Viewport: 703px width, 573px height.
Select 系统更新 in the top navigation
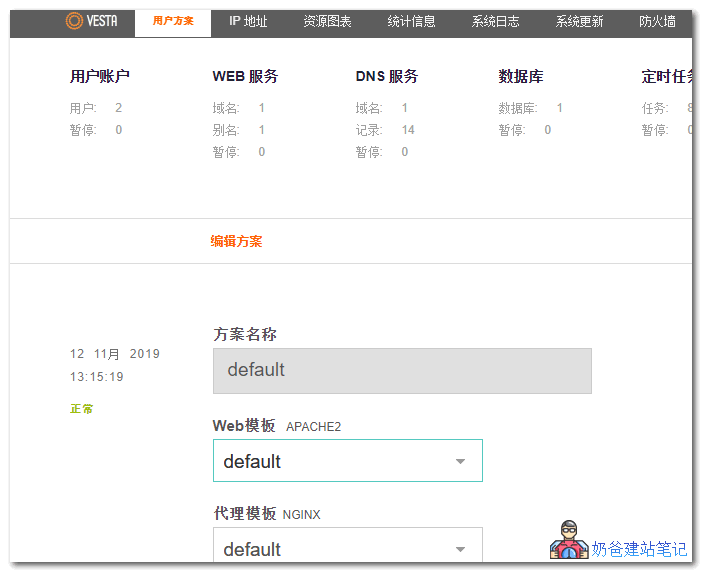pyautogui.click(x=579, y=21)
